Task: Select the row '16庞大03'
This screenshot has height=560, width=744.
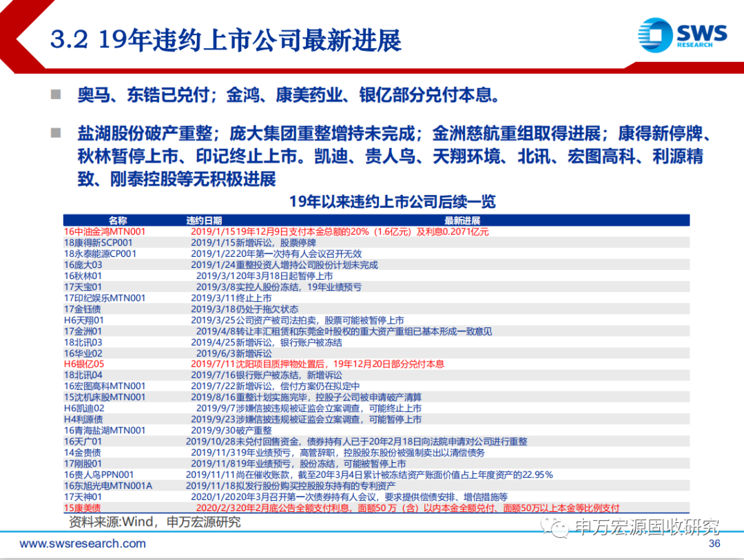Action: pos(376,265)
